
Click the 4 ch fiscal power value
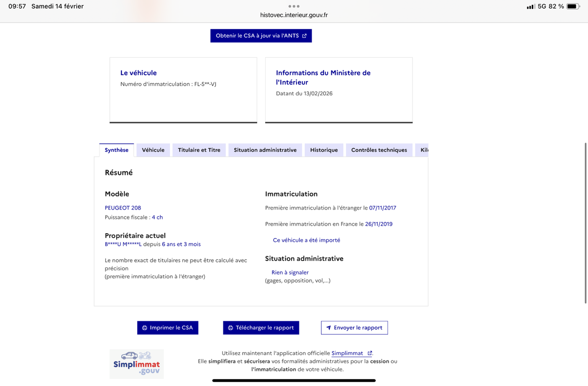coord(157,217)
